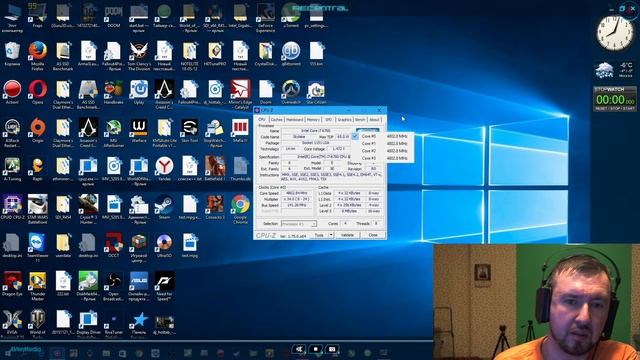
Task: Click the stop square recording control
Action: [315, 349]
